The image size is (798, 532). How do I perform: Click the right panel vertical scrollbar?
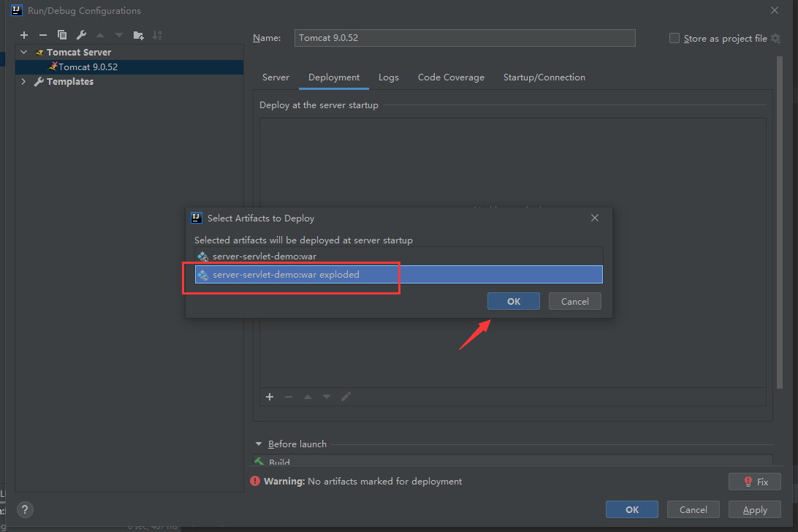point(780,223)
